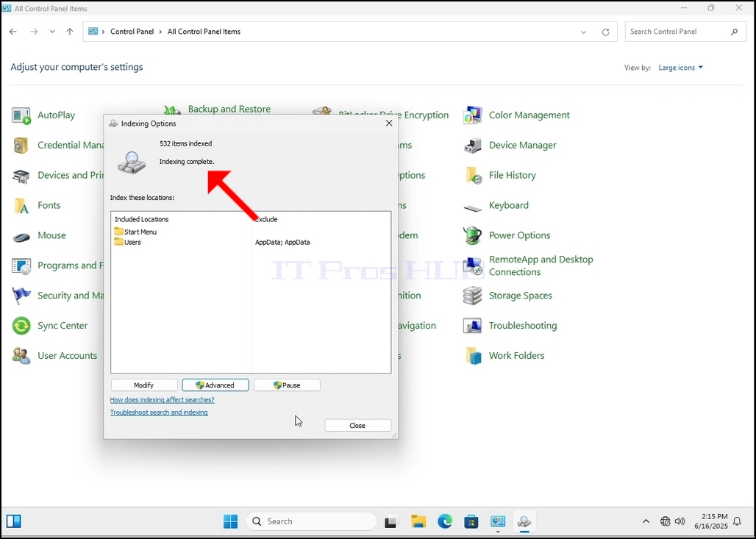The height and width of the screenshot is (539, 756).
Task: Pause indexing with the Pause button
Action: [287, 385]
